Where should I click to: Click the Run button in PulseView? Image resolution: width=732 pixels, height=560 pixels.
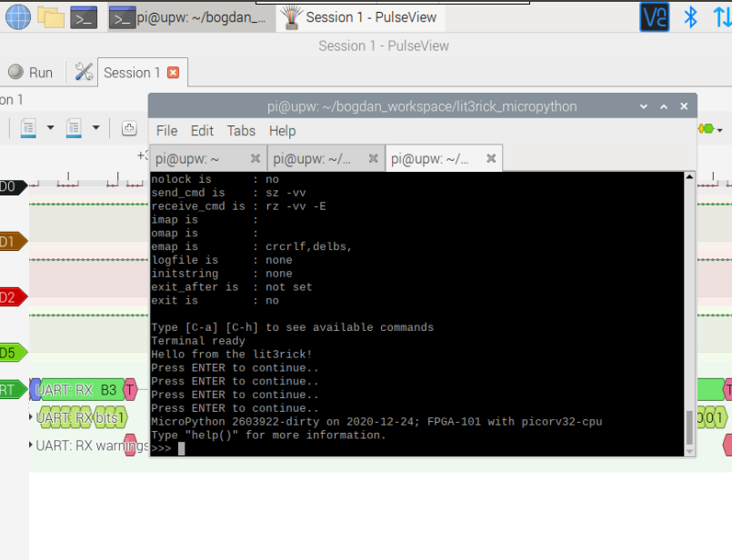pyautogui.click(x=31, y=73)
